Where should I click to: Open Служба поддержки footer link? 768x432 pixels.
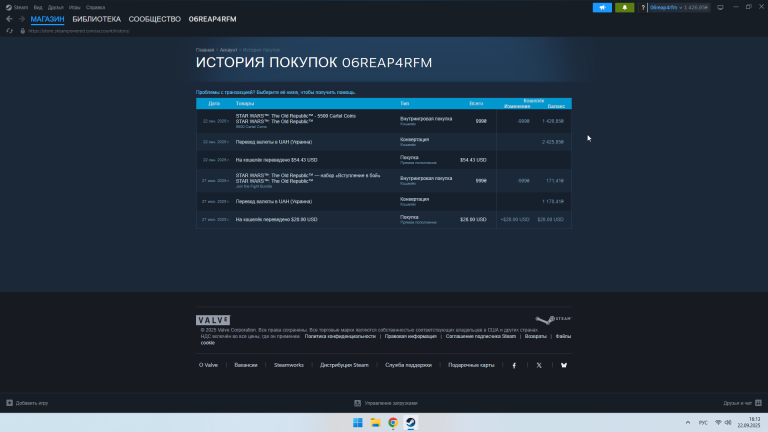408,365
